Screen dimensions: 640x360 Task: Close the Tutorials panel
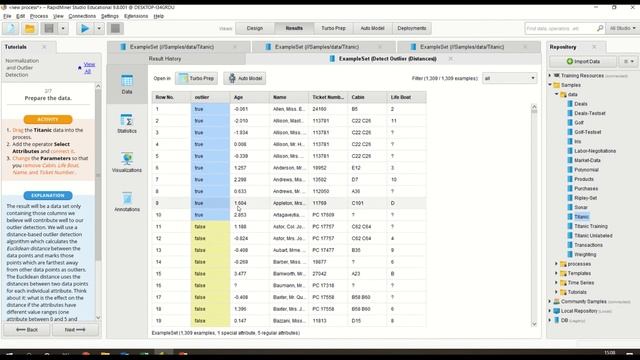point(44,47)
